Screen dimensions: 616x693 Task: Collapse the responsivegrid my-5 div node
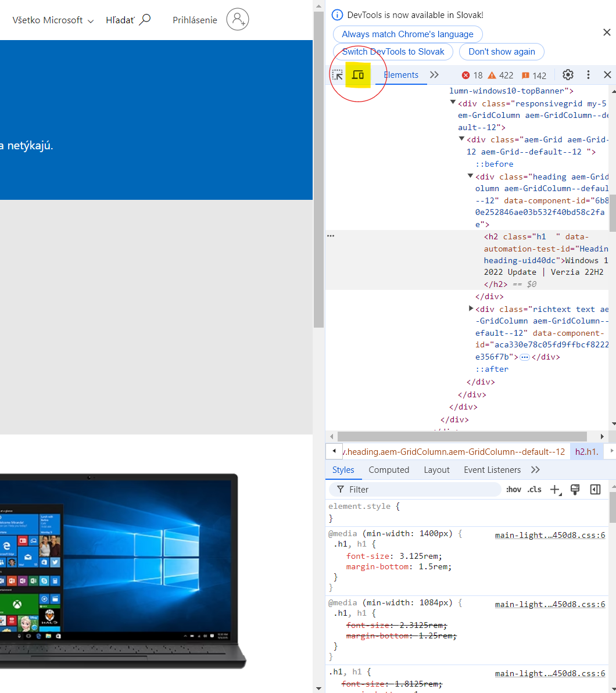point(453,103)
